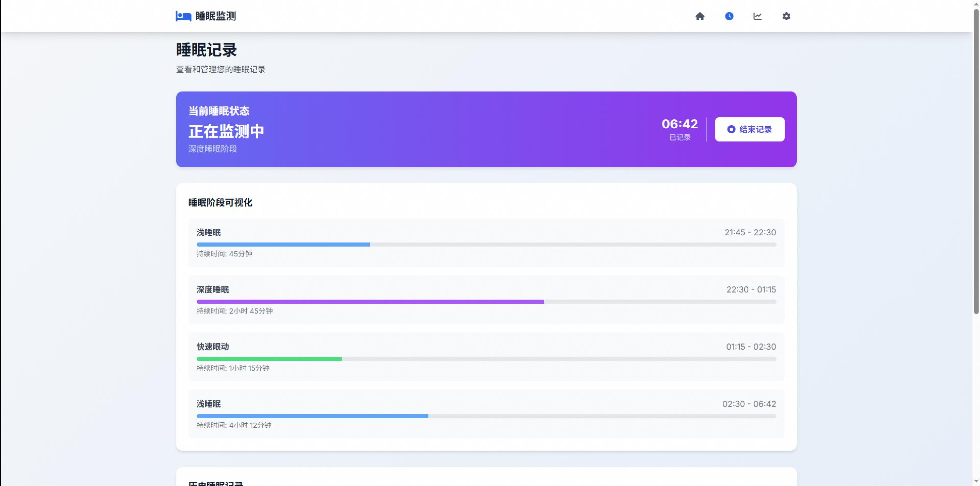The image size is (980, 486).
Task: Click the 睡眠监测 app title
Action: click(215, 16)
